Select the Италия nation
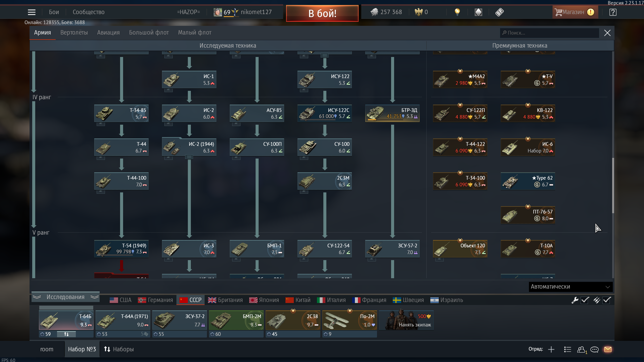 click(x=331, y=300)
